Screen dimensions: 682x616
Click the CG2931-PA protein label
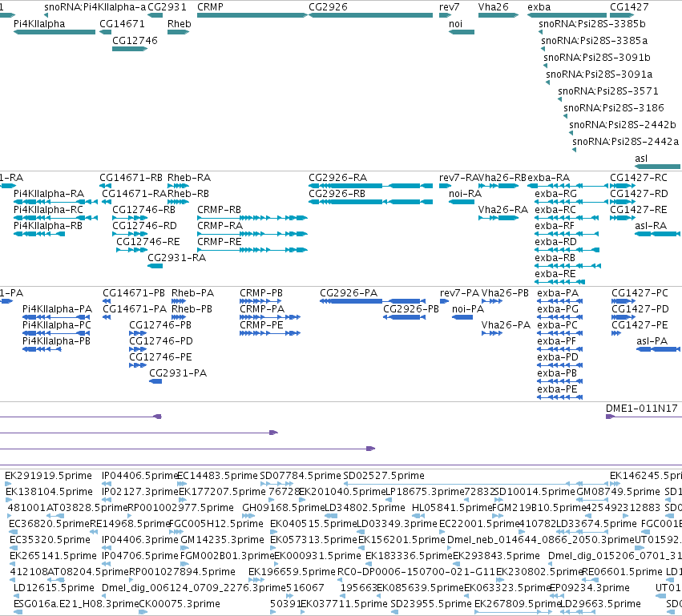point(178,373)
